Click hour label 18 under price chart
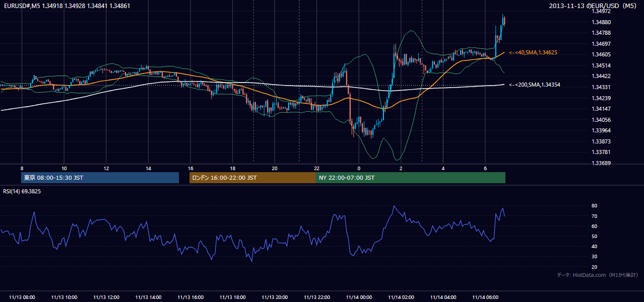 click(232, 168)
